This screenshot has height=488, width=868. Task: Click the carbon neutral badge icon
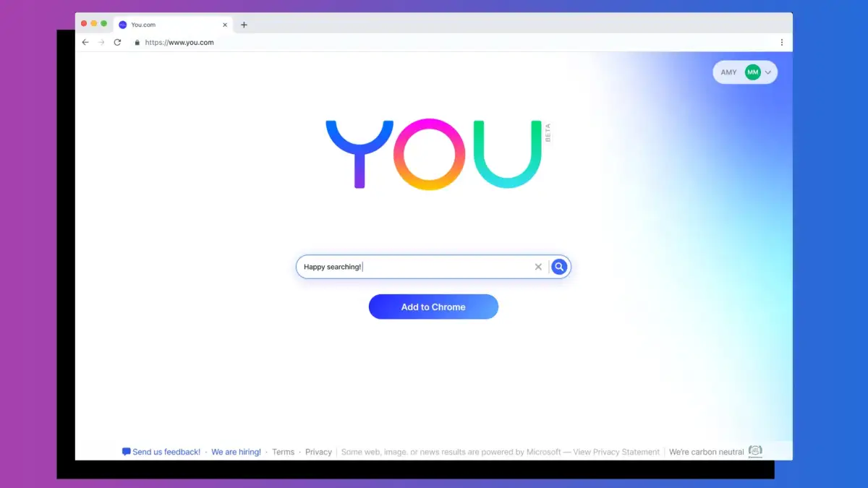(755, 451)
